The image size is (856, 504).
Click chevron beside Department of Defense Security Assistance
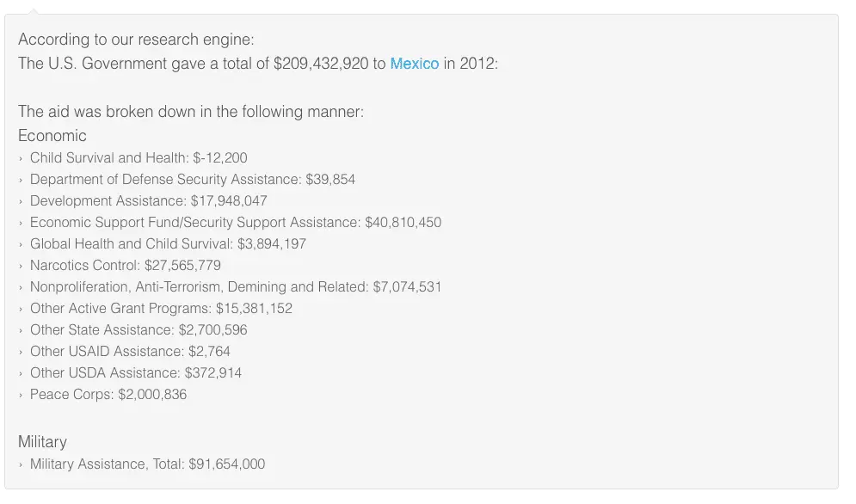coord(21,180)
